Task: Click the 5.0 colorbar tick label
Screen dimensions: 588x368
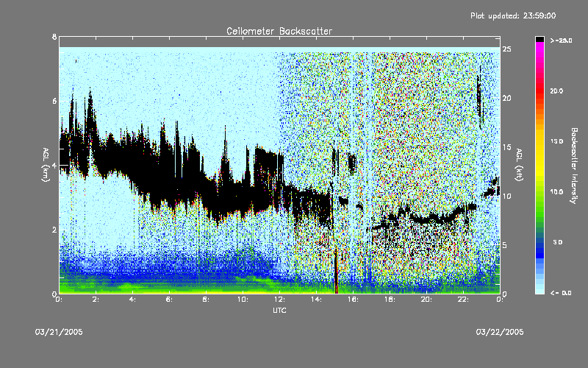Action: 558,242
